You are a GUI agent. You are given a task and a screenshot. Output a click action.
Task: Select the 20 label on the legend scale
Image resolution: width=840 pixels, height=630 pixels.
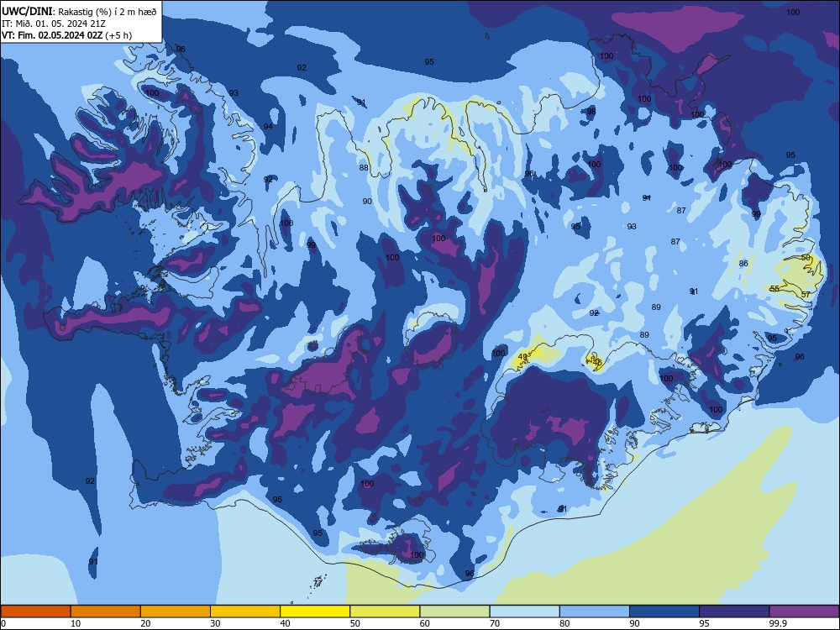145,623
